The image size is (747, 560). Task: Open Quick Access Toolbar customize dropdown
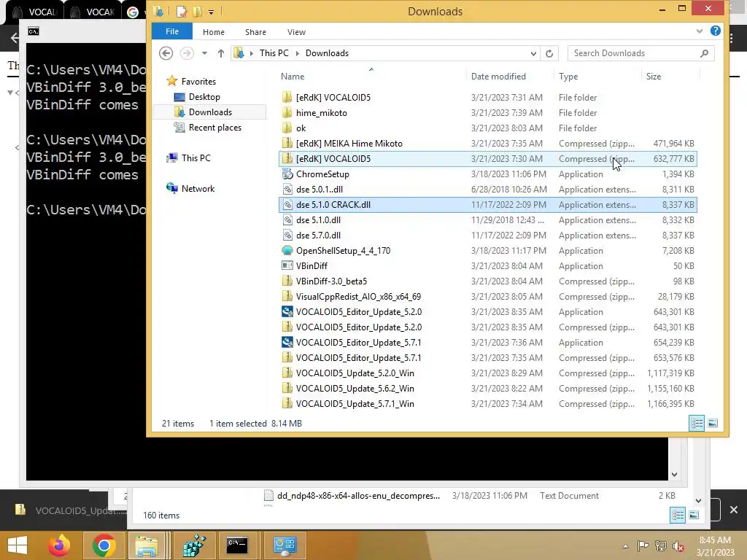[211, 12]
